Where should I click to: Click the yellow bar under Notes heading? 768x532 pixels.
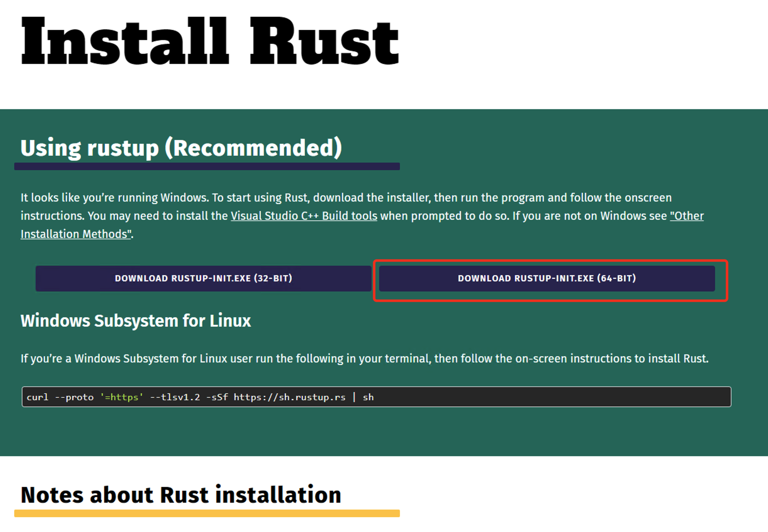point(207,513)
